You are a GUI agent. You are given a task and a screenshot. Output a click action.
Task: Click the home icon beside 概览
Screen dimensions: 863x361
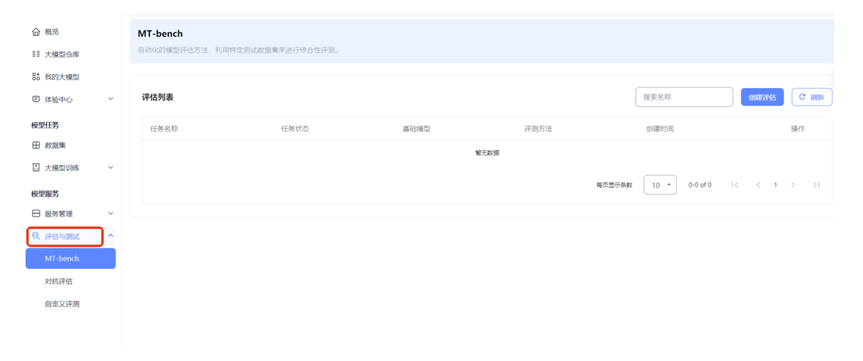pyautogui.click(x=36, y=32)
